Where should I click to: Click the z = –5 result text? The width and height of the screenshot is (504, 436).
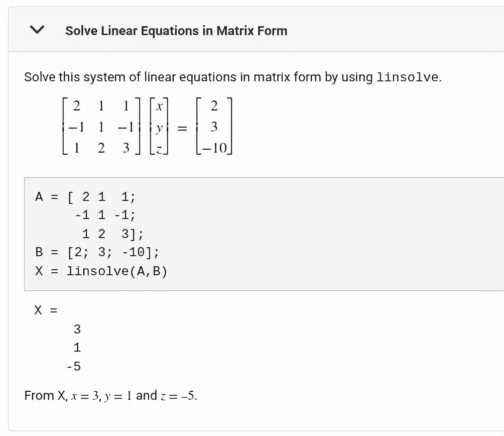click(x=178, y=396)
